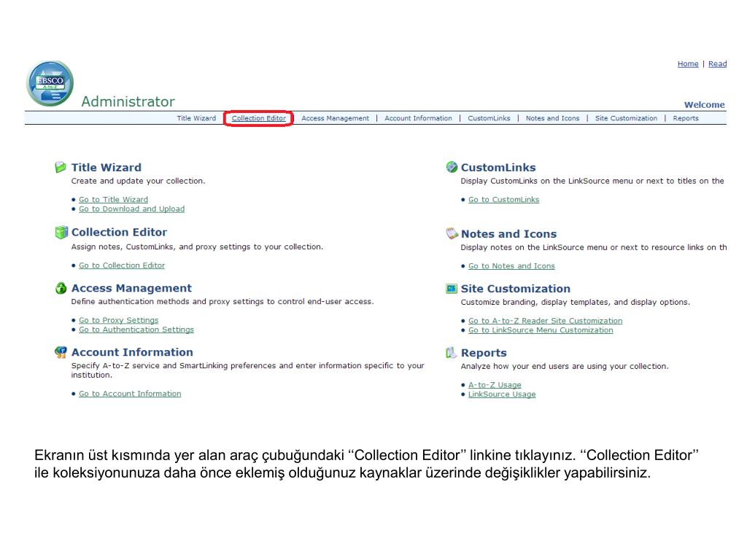Open CustomLinks in the navigation bar
Viewport: 747px width, 560px height.
click(x=489, y=118)
